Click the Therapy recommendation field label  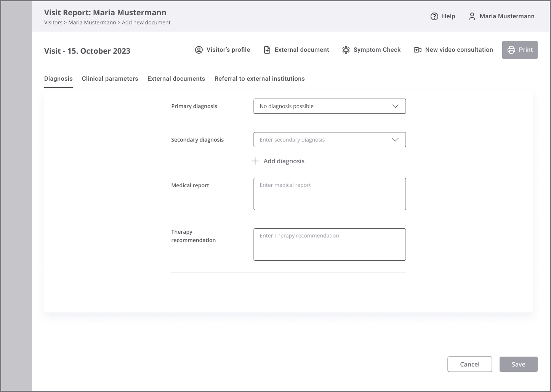click(193, 236)
